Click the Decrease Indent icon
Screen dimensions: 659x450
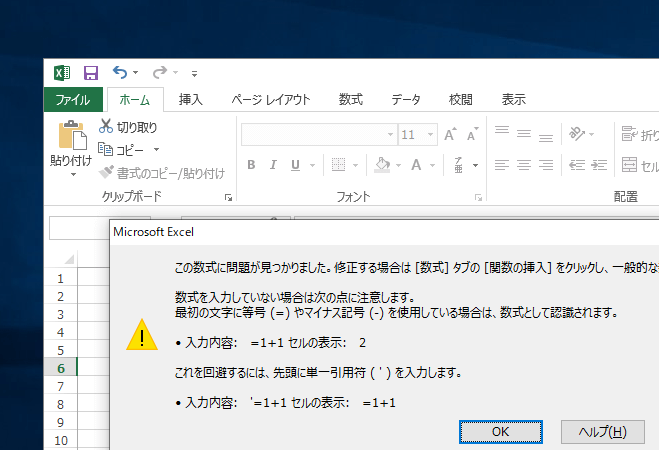pyautogui.click(x=575, y=164)
